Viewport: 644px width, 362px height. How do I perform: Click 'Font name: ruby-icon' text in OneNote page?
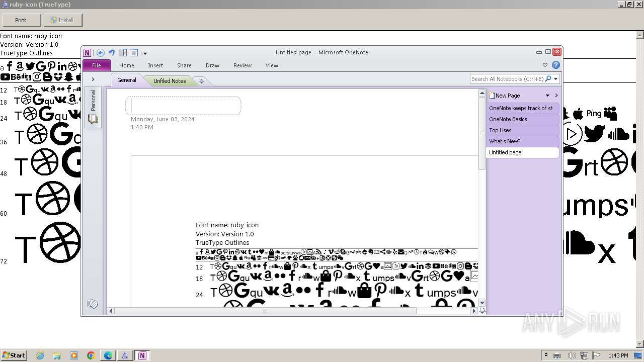pyautogui.click(x=227, y=225)
